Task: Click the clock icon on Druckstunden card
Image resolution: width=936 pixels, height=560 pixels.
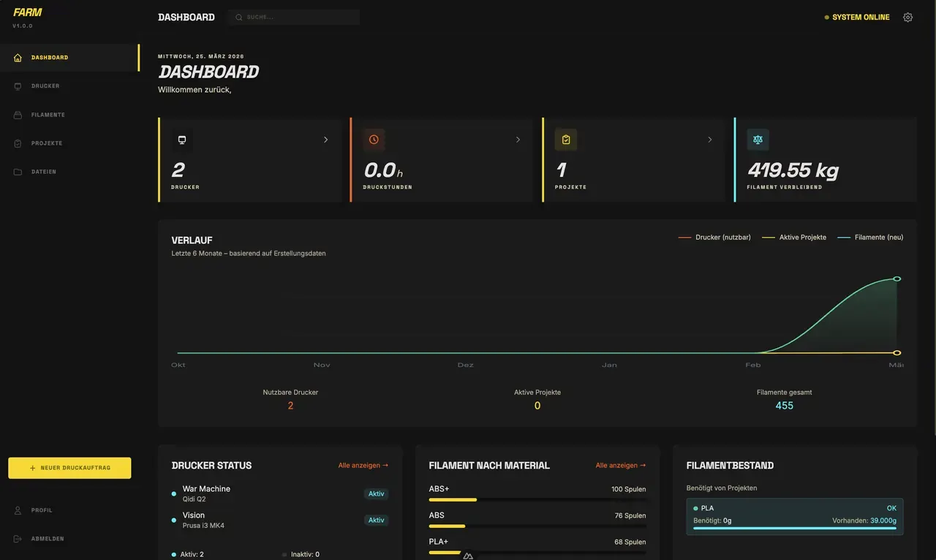Action: point(374,140)
